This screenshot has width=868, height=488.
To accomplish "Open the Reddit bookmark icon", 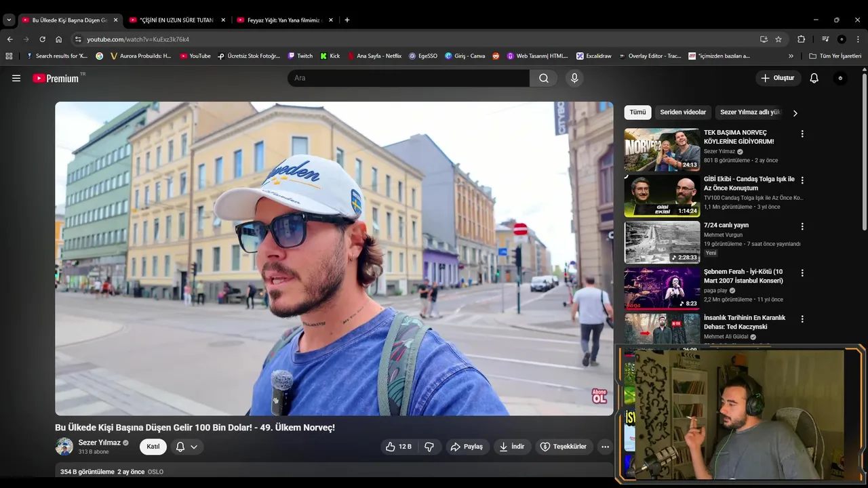I will click(495, 56).
